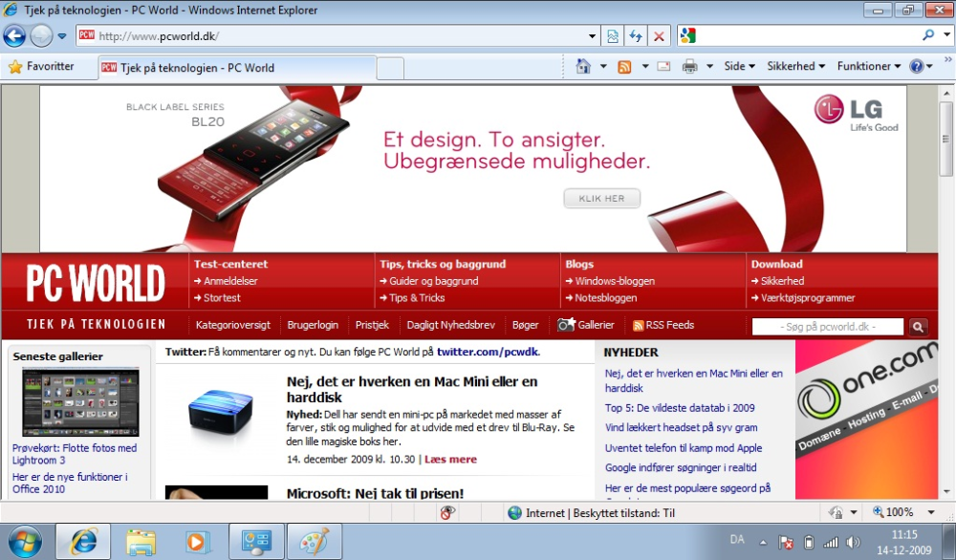Click the privacy report eye icon in status bar
This screenshot has height=560, width=956.
(x=447, y=512)
